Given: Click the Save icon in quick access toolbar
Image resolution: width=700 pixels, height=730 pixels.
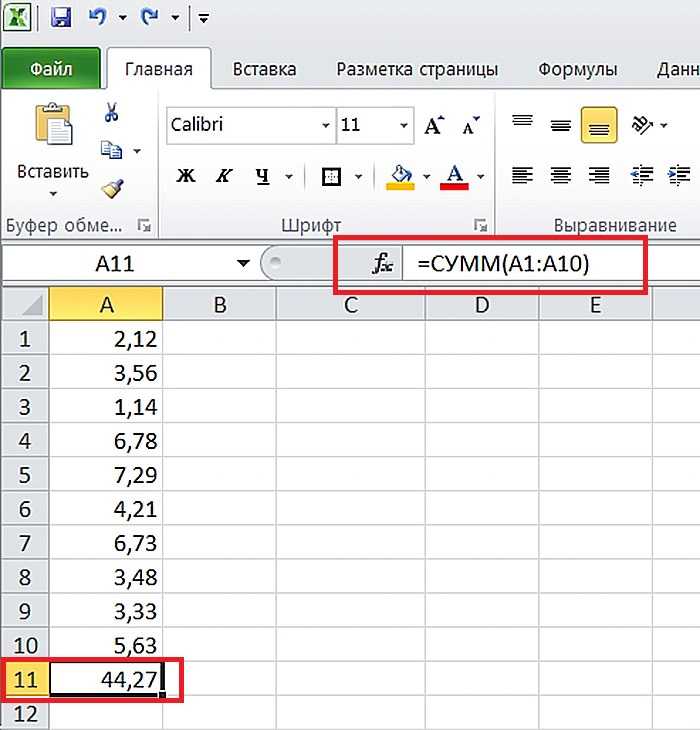Looking at the screenshot, I should [x=61, y=17].
